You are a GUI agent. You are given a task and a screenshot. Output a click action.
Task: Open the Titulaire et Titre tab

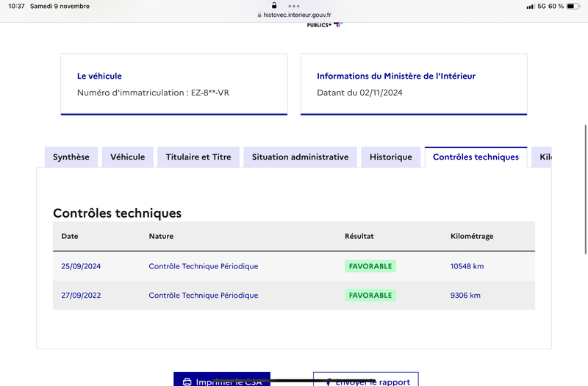click(198, 157)
